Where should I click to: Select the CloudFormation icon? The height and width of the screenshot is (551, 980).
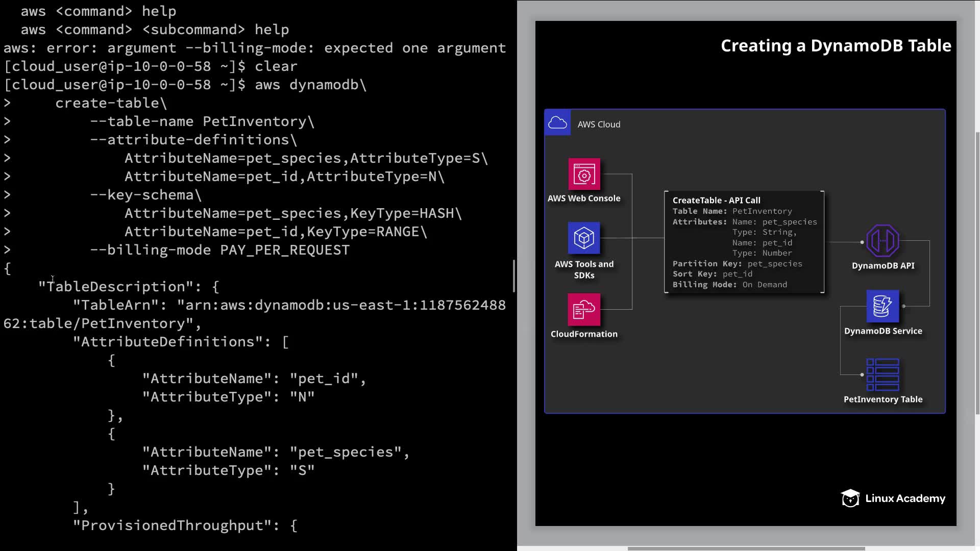584,309
